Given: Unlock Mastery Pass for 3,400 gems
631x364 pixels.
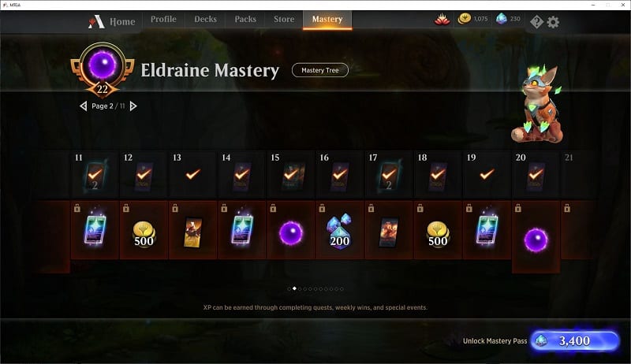Looking at the screenshot, I should point(575,340).
